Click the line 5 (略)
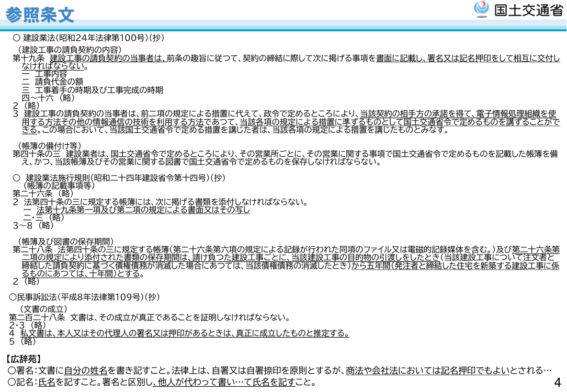The height and width of the screenshot is (392, 567). click(23, 341)
